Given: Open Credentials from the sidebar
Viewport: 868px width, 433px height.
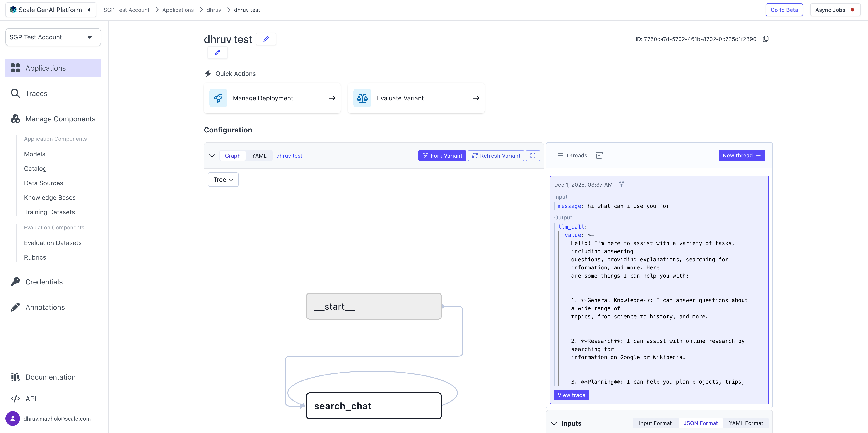Looking at the screenshot, I should coord(44,282).
